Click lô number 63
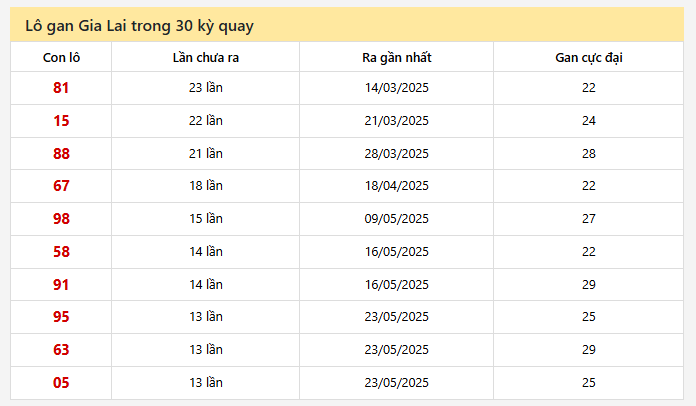The width and height of the screenshot is (696, 406). coord(61,350)
